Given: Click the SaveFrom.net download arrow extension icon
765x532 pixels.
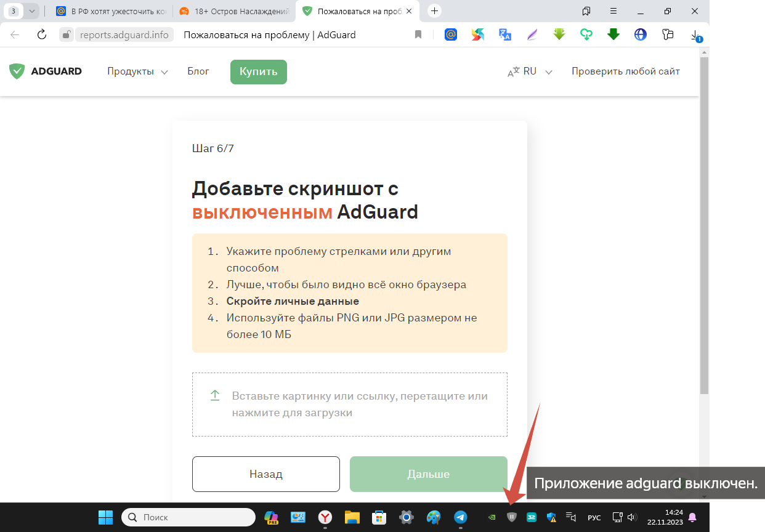Looking at the screenshot, I should pos(559,35).
